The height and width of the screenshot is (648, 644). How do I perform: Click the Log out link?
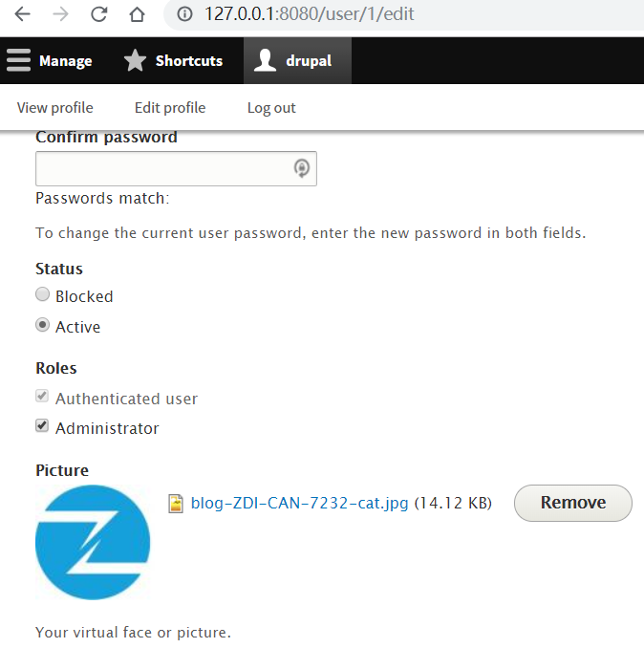tap(271, 108)
